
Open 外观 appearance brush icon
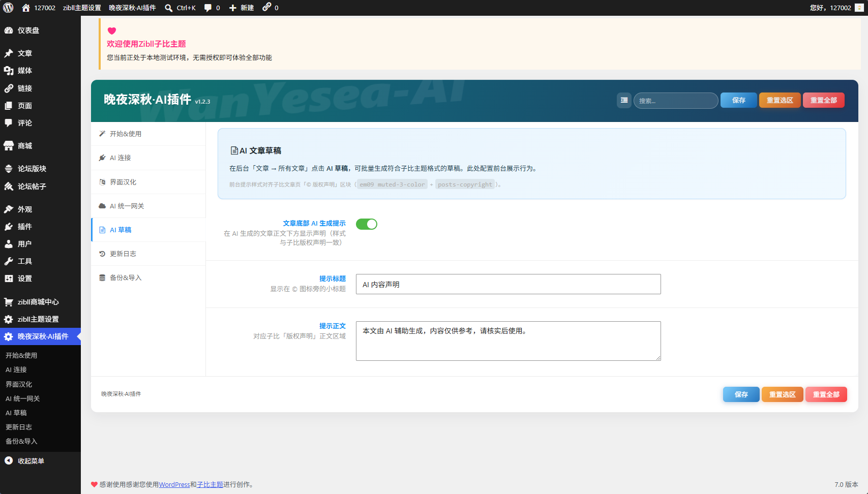[9, 209]
